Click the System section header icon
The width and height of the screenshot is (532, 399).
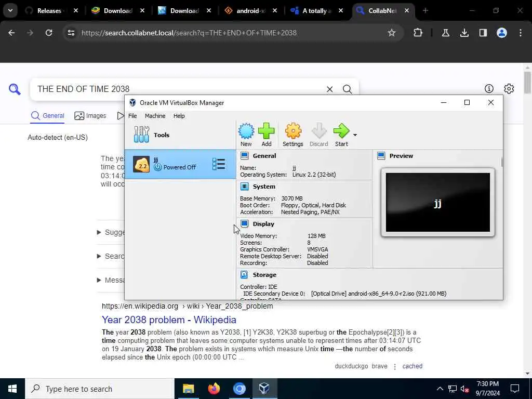coord(244,187)
